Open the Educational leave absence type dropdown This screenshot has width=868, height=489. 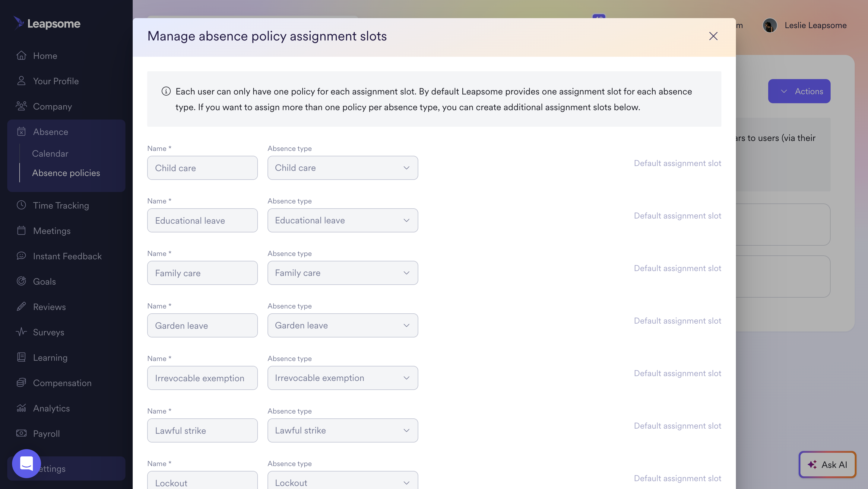click(x=342, y=220)
